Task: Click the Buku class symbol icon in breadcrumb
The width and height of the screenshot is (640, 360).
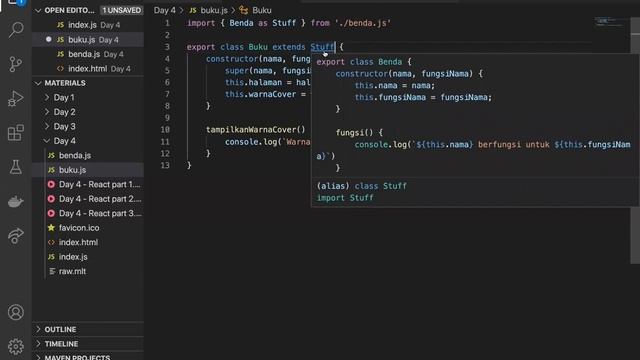Action: click(244, 10)
